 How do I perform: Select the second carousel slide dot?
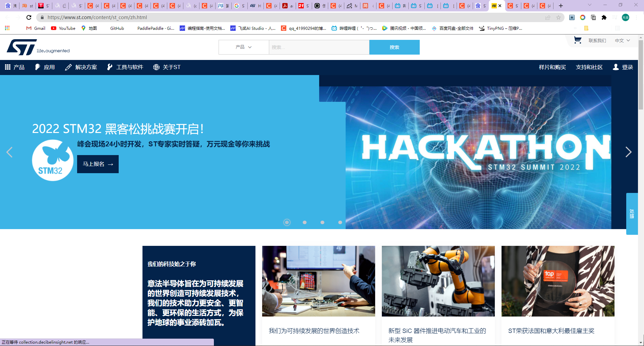click(x=304, y=222)
